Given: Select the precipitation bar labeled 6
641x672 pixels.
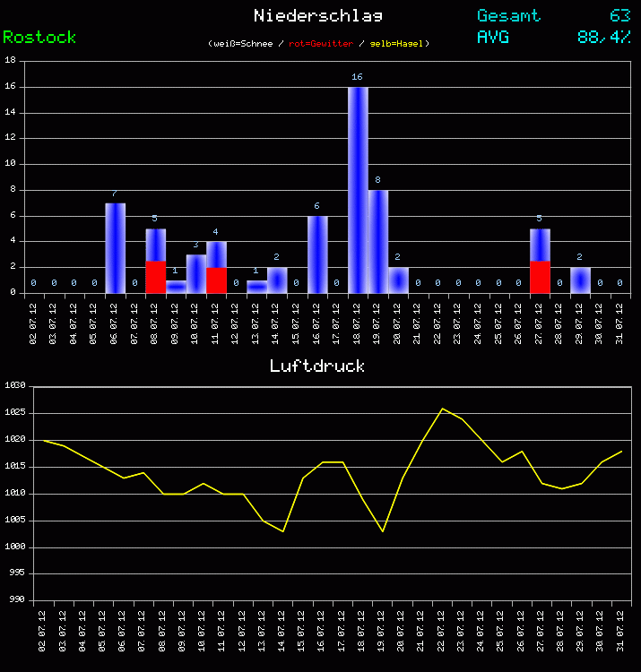Looking at the screenshot, I should [x=317, y=254].
